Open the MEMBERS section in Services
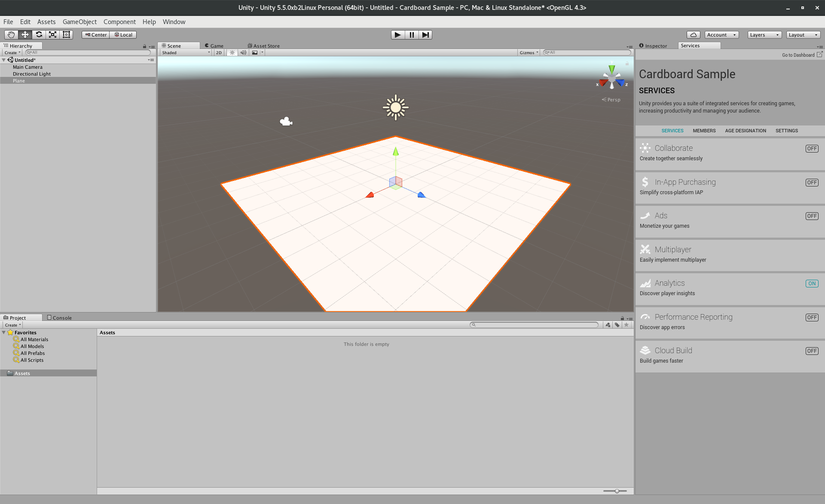This screenshot has width=825, height=504. 704,131
